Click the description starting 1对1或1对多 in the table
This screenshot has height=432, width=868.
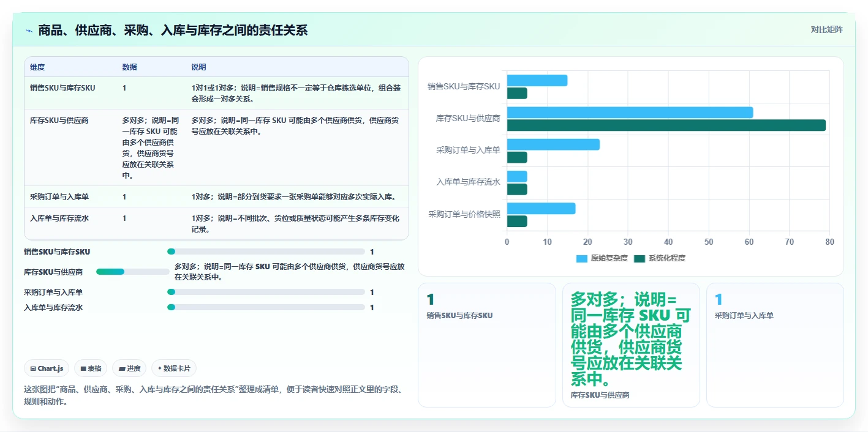click(x=296, y=93)
